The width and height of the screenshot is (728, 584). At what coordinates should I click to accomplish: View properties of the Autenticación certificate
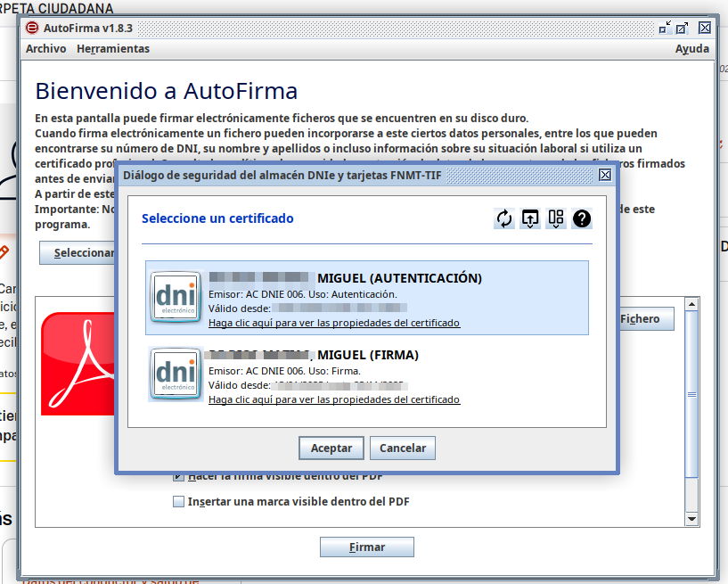point(334,323)
